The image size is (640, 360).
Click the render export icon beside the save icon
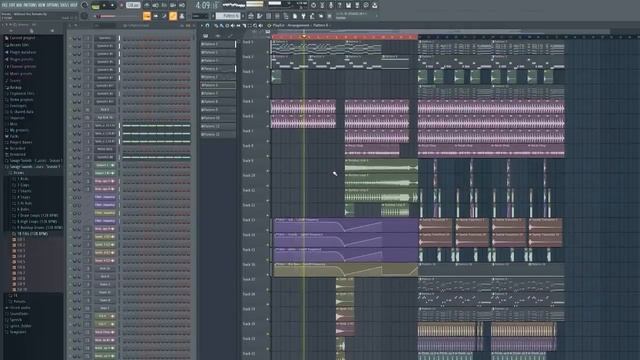tap(357, 5)
